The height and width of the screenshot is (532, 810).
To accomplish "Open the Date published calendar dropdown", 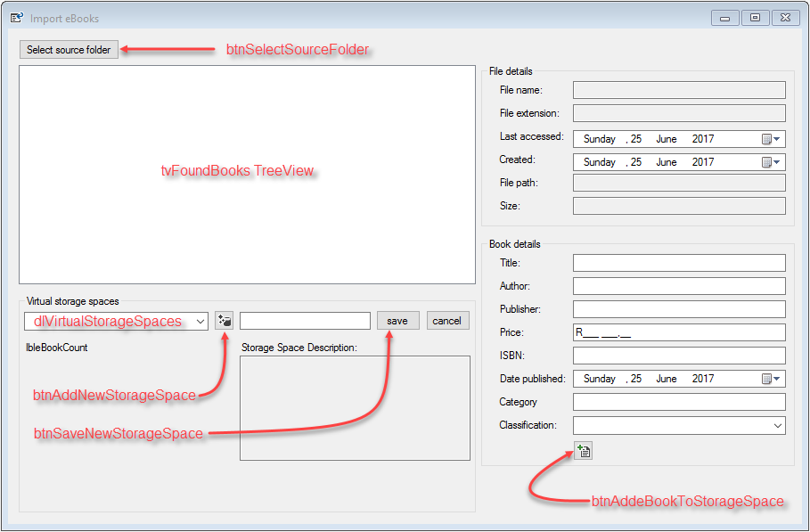I will coord(772,379).
